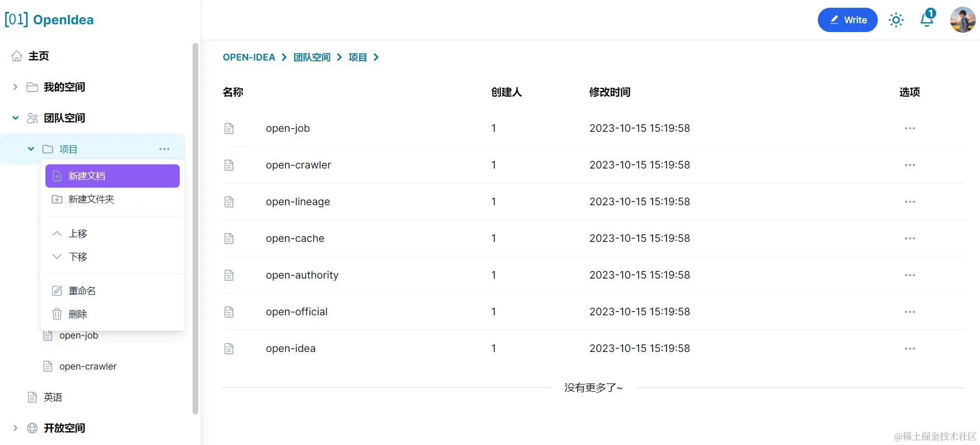
Task: Click 重命名 rename menu entry
Action: 82,291
